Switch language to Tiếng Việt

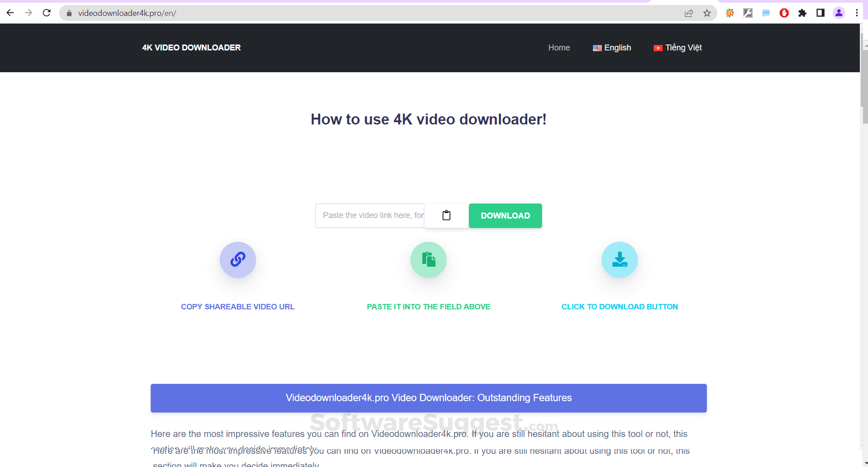click(x=677, y=47)
